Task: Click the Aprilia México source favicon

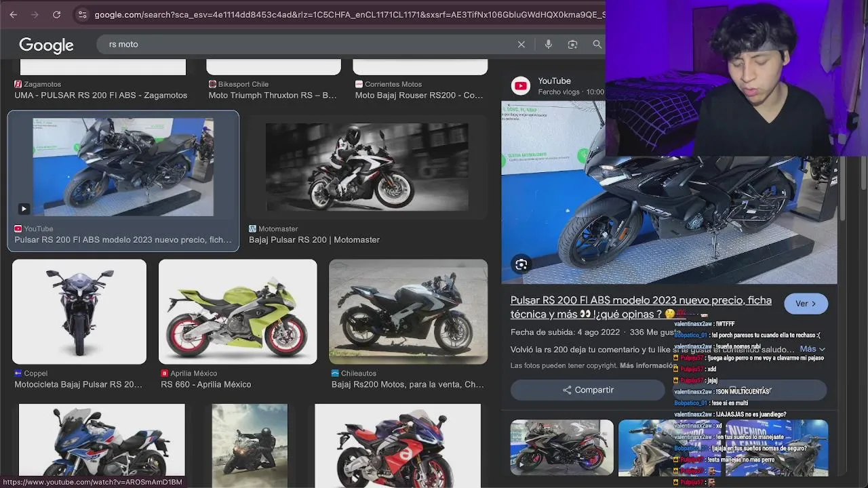Action: pos(164,373)
